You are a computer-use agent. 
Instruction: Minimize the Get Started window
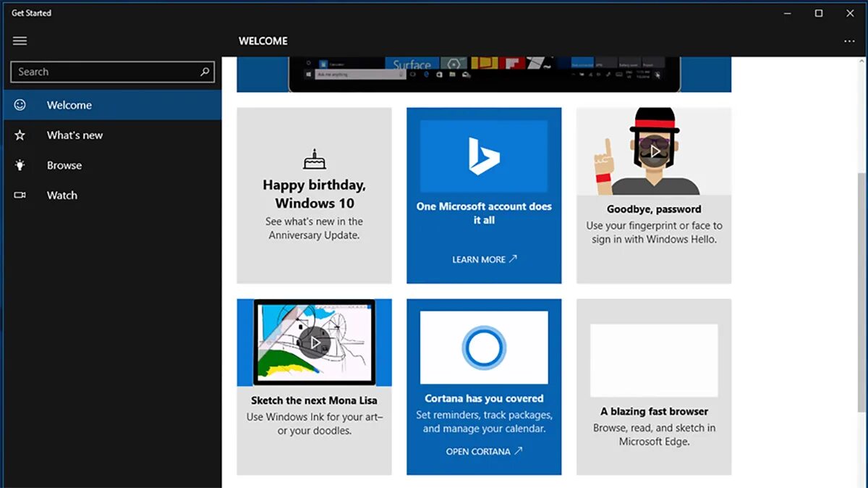(x=787, y=13)
